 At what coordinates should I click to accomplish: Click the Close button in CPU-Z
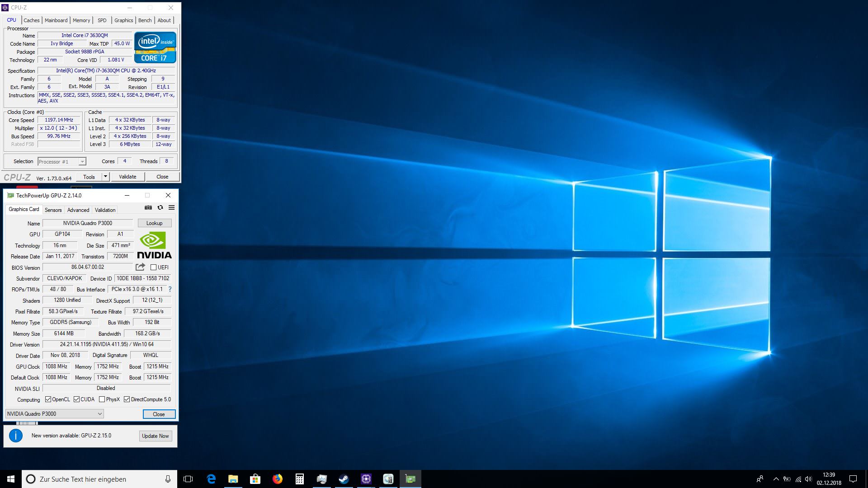(162, 177)
